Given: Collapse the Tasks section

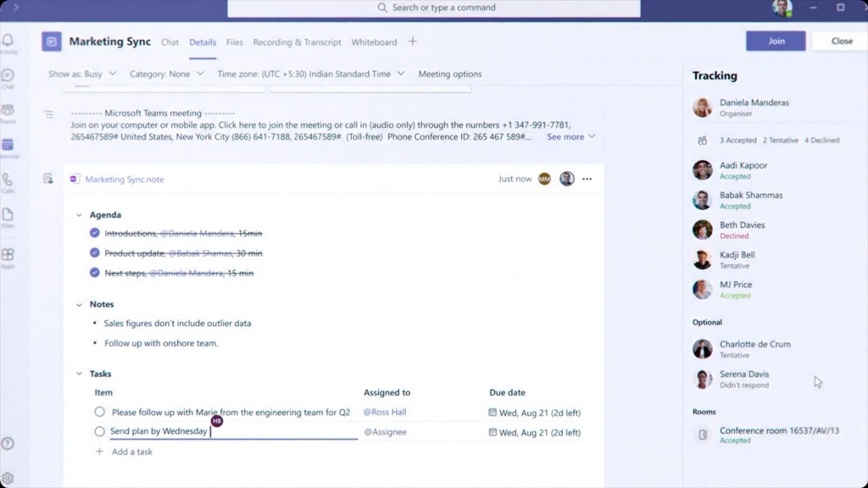Looking at the screenshot, I should pyautogui.click(x=79, y=374).
